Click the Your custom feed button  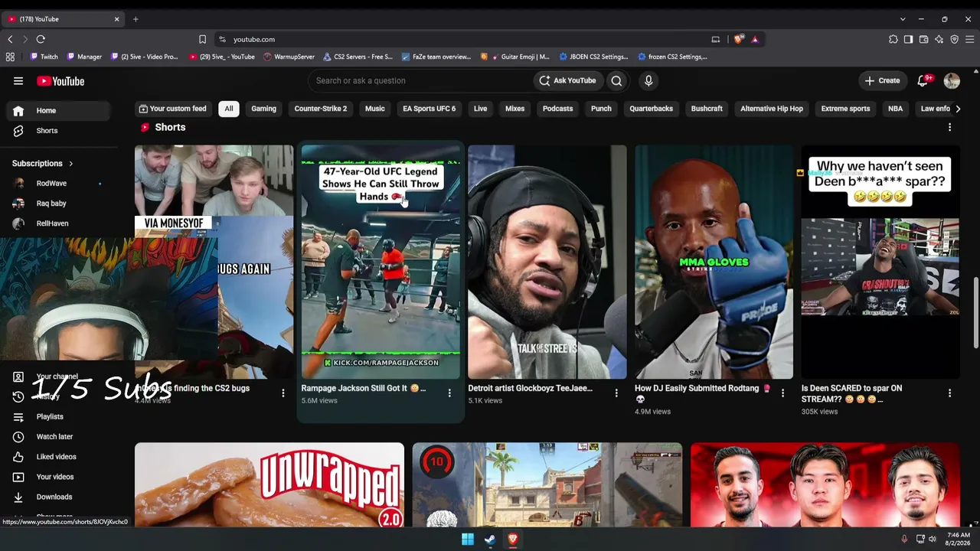pyautogui.click(x=172, y=109)
